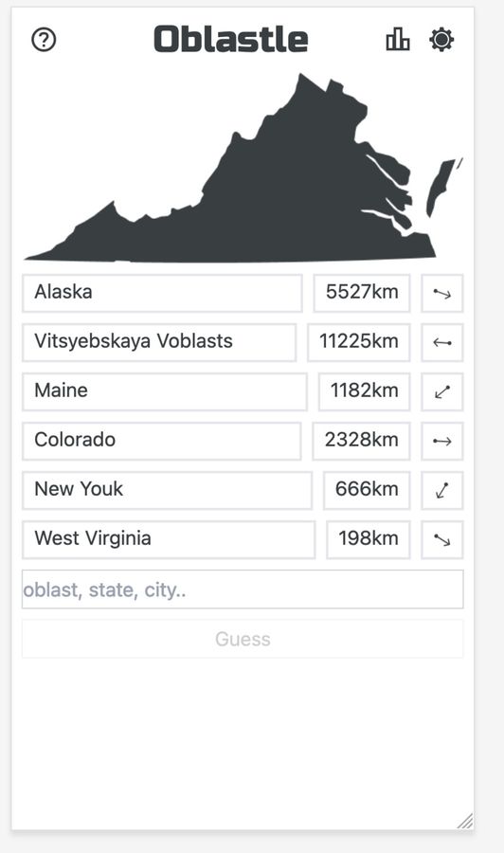Image resolution: width=504 pixels, height=853 pixels.
Task: Click direction arrow for New Youk guess
Action: coord(442,490)
